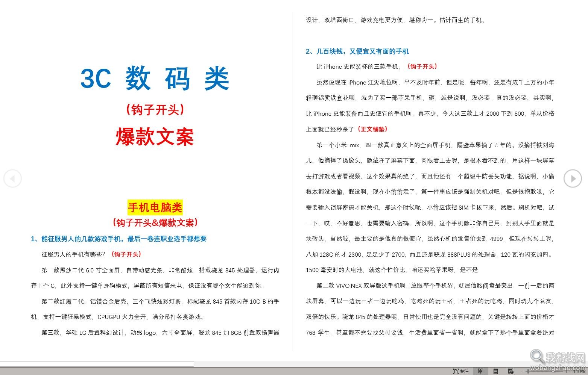This screenshot has width=588, height=375.
Task: Click the paragraph starting '第一款黑沙二代'
Action: pos(155,278)
